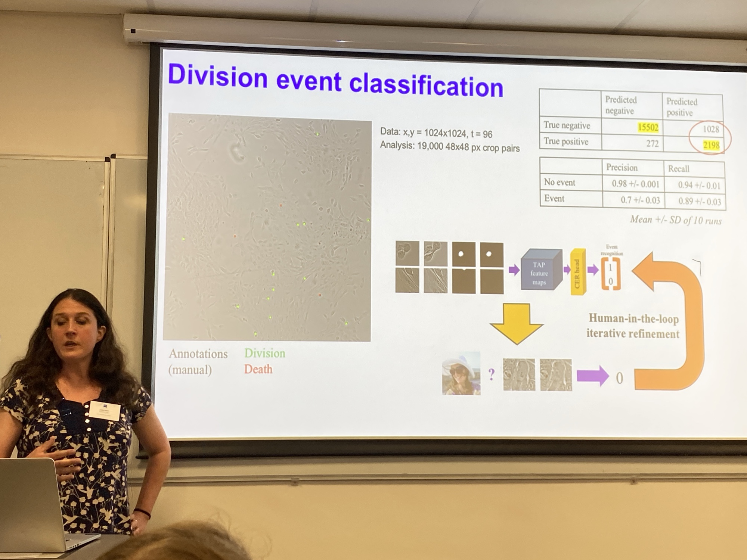
Task: Click the yellow downward arrow
Action: coord(517,322)
